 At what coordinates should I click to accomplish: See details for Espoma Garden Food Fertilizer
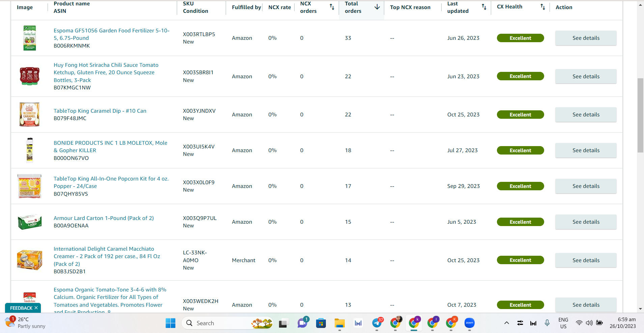pyautogui.click(x=586, y=38)
